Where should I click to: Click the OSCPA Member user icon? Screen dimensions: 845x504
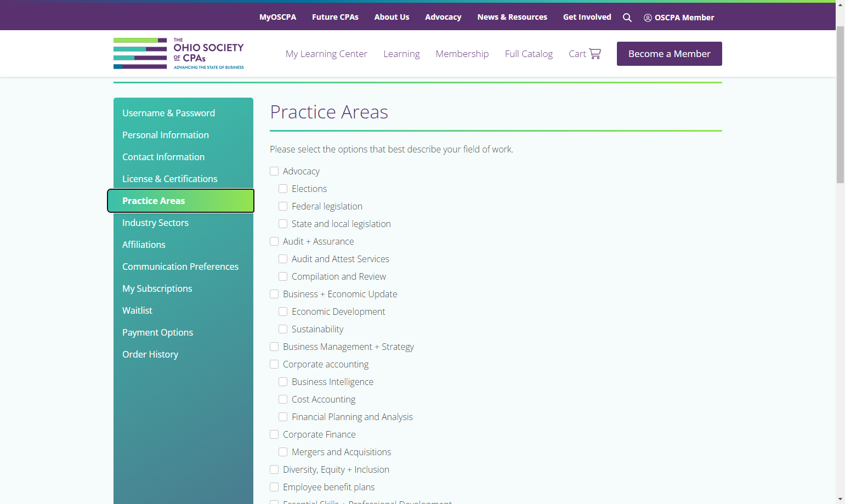(648, 18)
